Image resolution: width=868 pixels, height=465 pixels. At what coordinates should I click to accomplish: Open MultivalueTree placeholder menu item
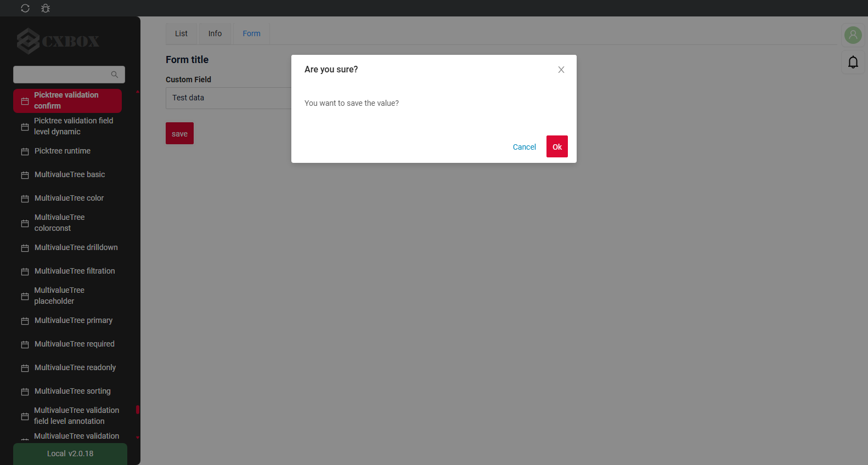click(x=67, y=296)
